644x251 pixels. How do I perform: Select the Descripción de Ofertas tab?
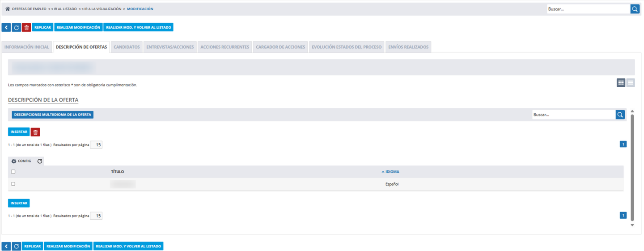point(81,47)
